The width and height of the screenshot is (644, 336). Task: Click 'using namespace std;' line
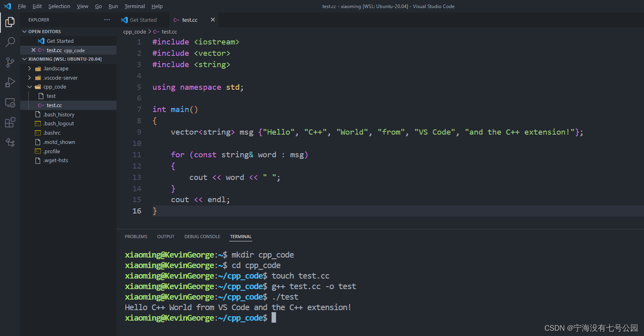198,87
